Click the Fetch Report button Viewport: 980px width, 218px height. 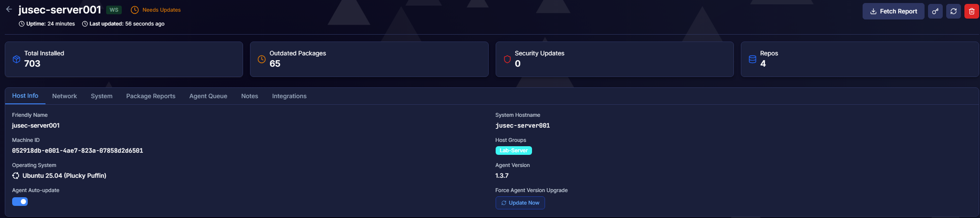click(x=893, y=11)
